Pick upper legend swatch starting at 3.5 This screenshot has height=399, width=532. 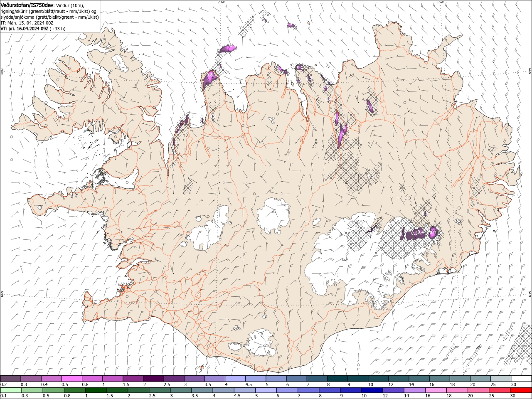(x=215, y=379)
